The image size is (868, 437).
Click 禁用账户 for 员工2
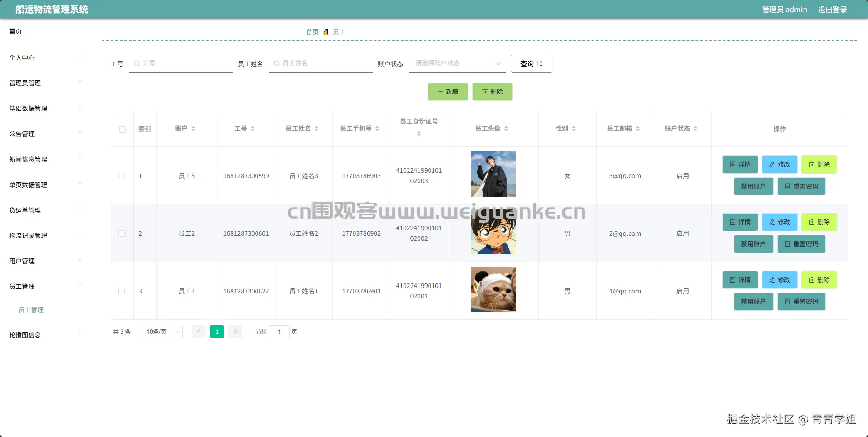coord(754,244)
